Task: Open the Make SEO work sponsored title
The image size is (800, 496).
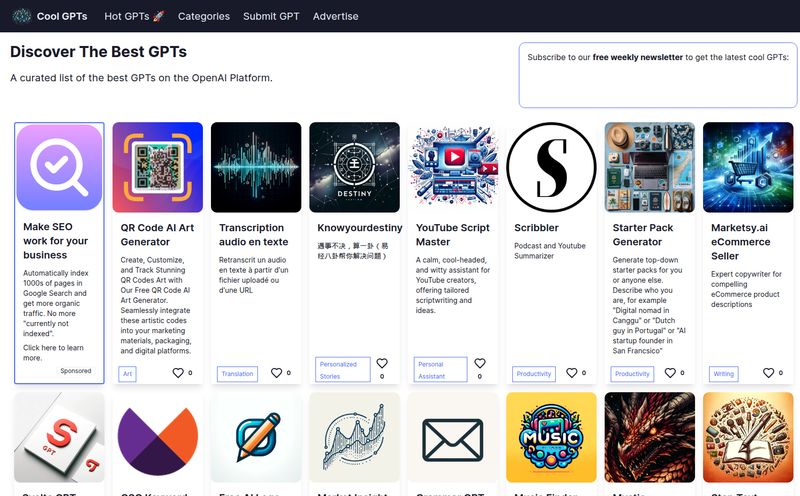Action: coord(56,241)
